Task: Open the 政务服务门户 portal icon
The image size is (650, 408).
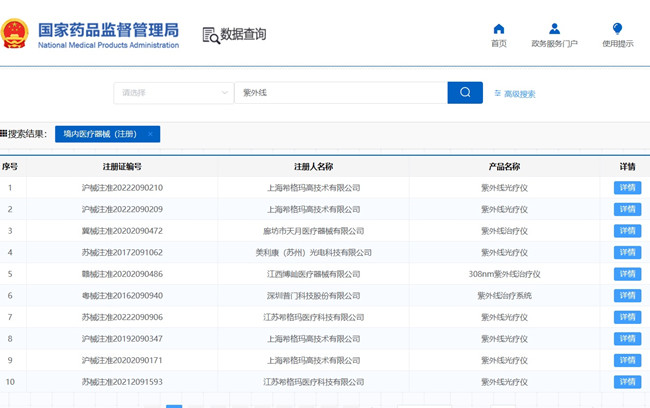Action: 554,29
